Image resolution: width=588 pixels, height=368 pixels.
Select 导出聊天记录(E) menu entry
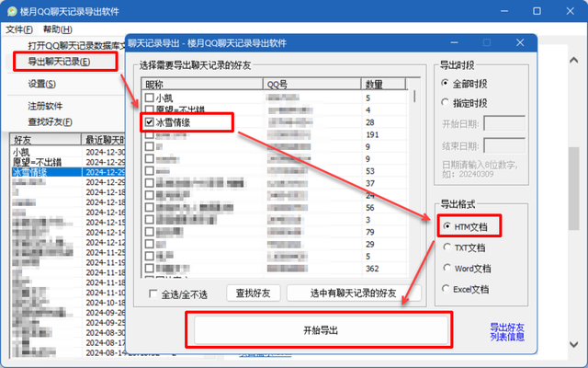tap(59, 62)
